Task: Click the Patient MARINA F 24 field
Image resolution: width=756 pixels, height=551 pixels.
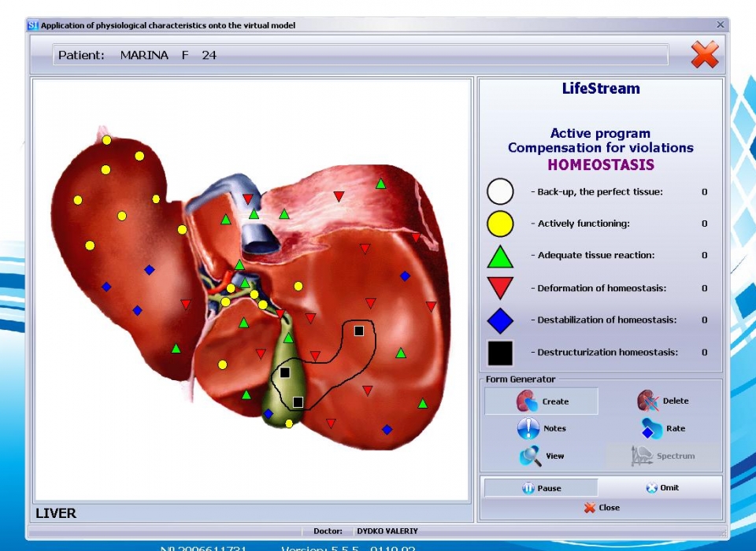Action: pyautogui.click(x=361, y=55)
